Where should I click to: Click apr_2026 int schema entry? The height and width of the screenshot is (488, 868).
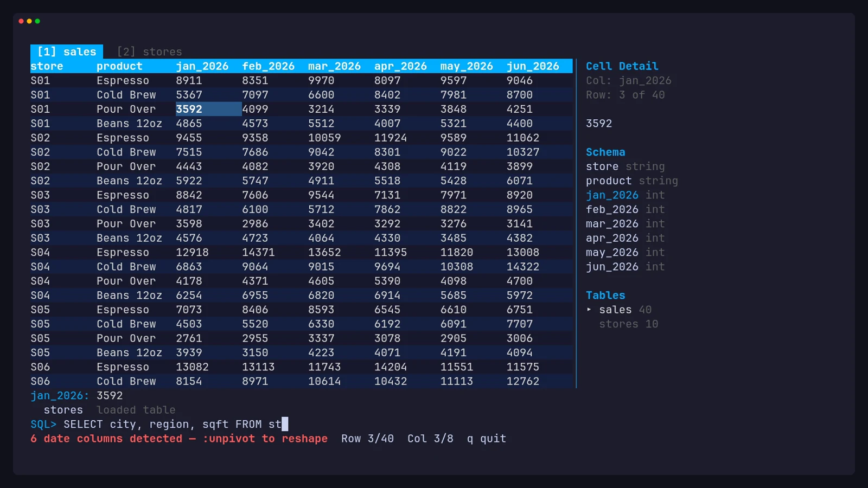625,238
